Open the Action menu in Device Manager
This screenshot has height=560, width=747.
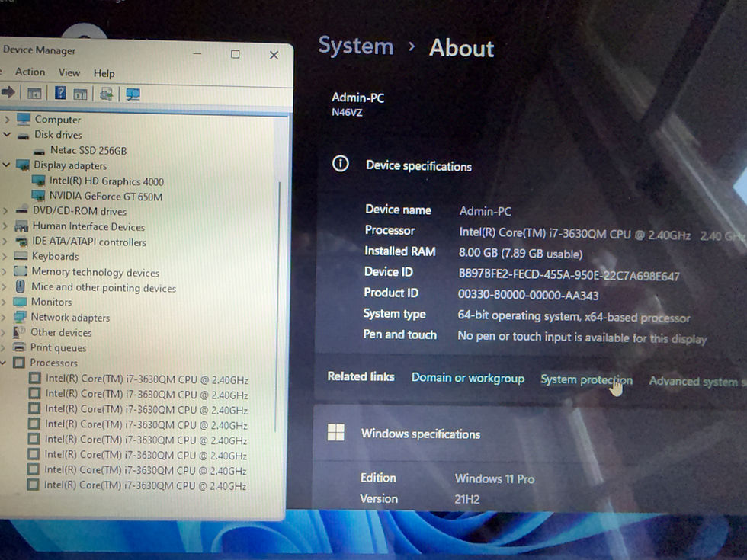[30, 72]
